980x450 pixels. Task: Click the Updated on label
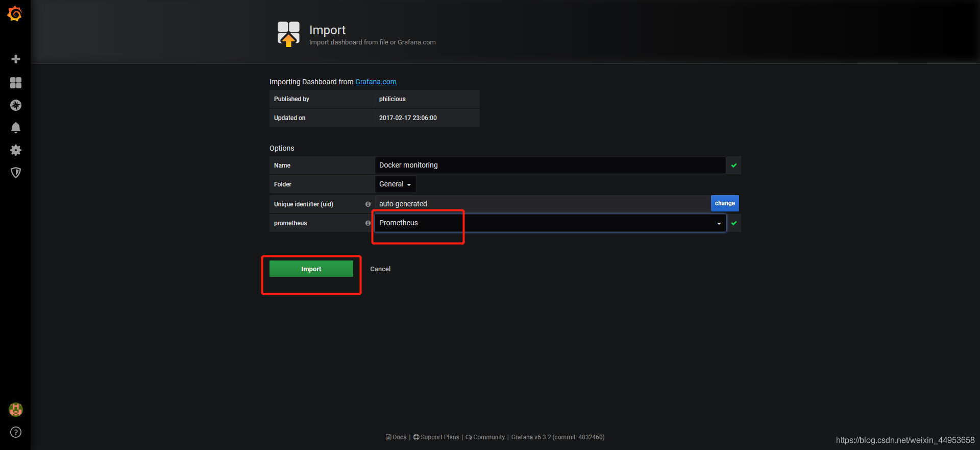point(290,118)
